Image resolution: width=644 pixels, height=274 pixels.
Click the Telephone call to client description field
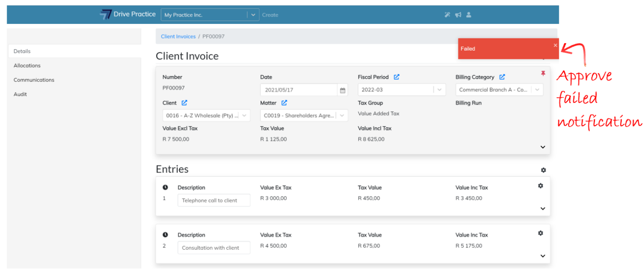point(214,201)
